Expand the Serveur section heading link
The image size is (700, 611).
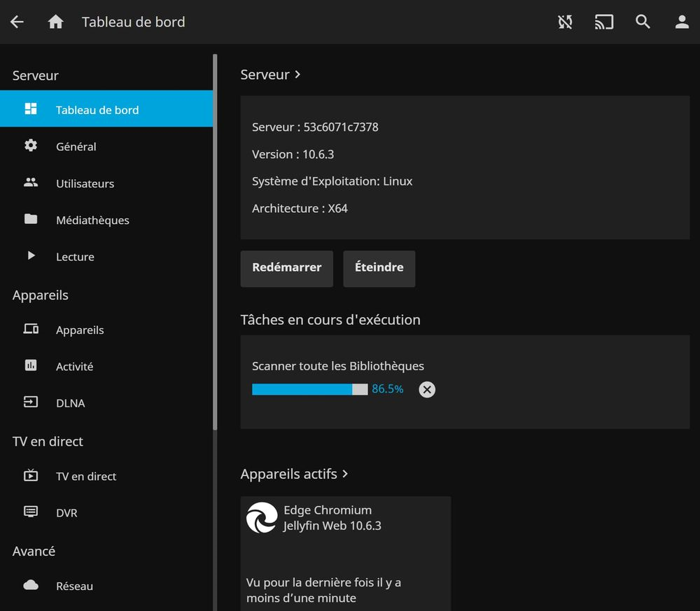(270, 75)
